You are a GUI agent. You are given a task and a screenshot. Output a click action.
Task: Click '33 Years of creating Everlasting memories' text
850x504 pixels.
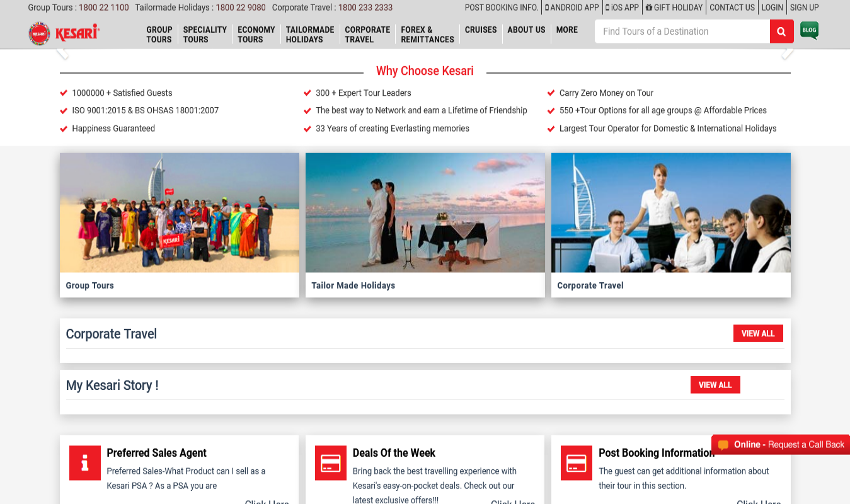click(x=393, y=129)
